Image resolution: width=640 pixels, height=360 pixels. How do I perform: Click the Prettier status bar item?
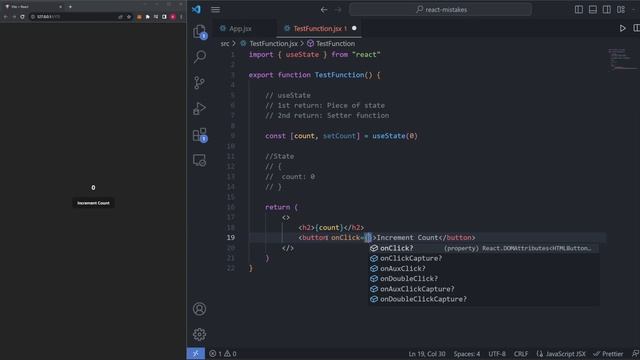(608, 354)
